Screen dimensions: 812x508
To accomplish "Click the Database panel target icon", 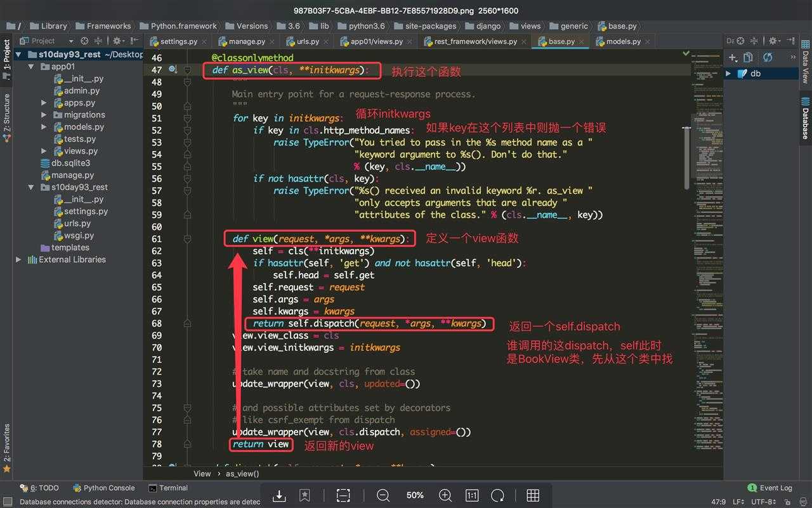I will (740, 41).
